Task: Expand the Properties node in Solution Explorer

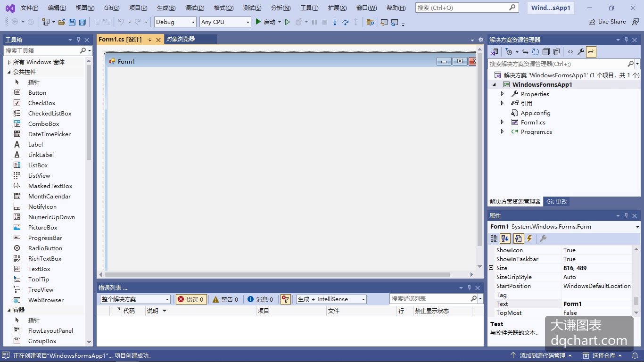Action: pos(502,94)
